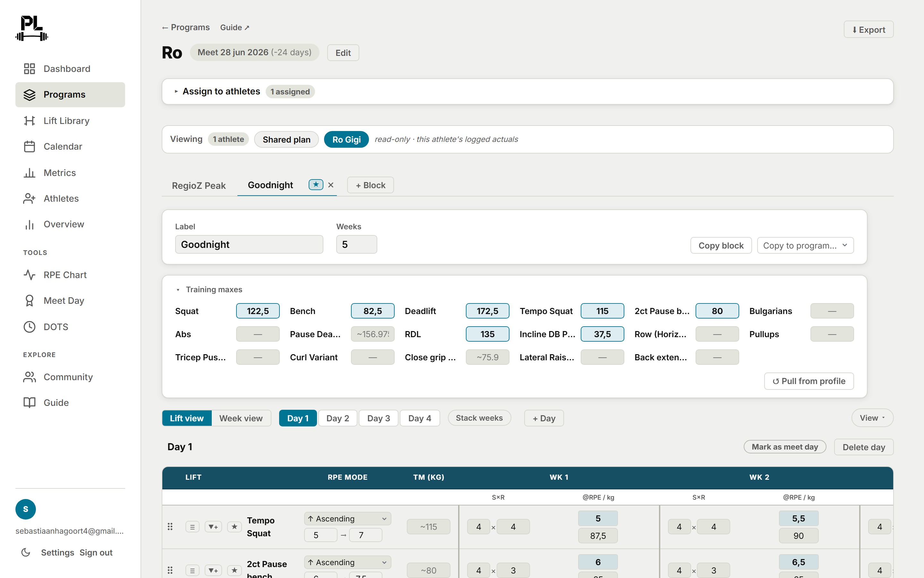
Task: Click the user avatar S
Action: 26,509
